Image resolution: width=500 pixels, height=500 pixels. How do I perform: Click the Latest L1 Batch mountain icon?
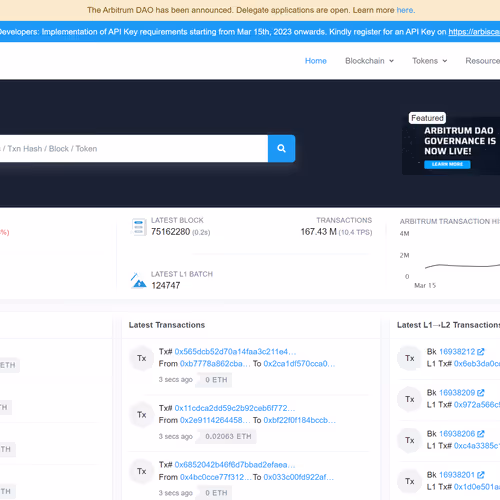pyautogui.click(x=139, y=281)
